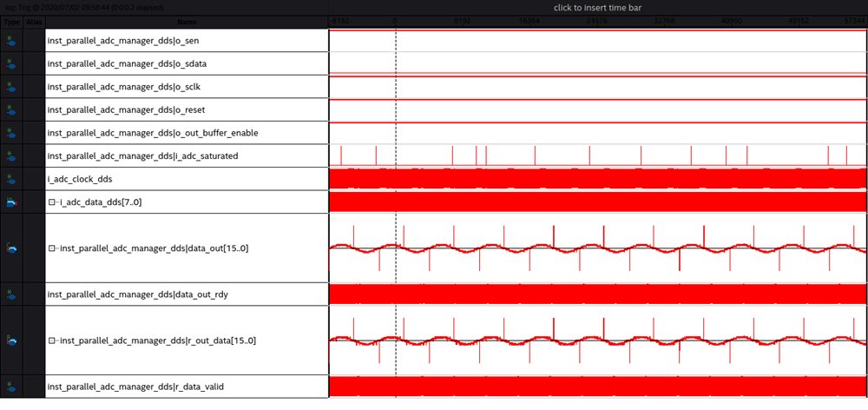Click the 32768 marker on the time ruler
The image size is (868, 410).
[664, 22]
